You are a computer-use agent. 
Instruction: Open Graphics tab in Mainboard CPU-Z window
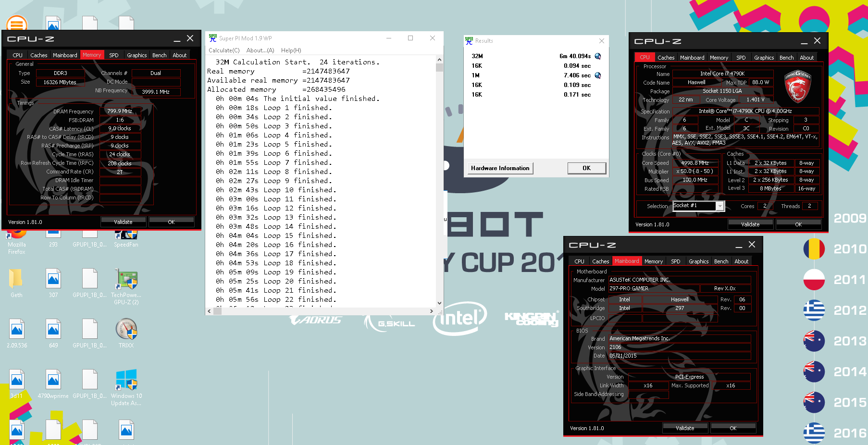[698, 261]
